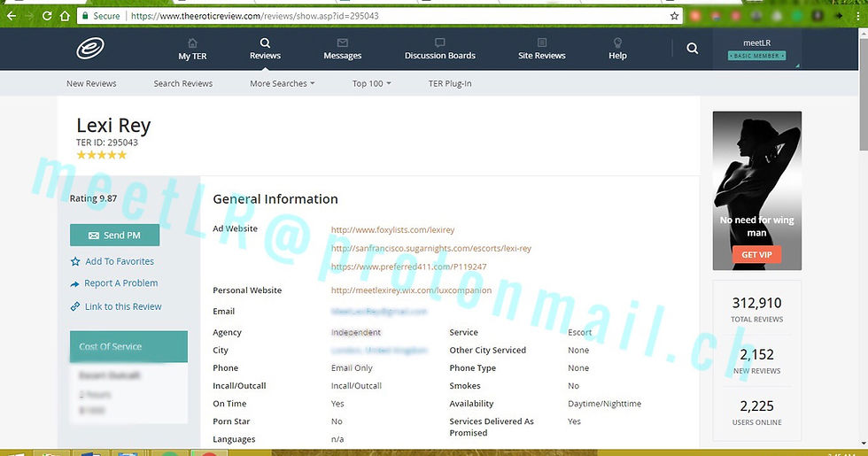The image size is (868, 456).
Task: Open Help navigation item
Action: pyautogui.click(x=618, y=49)
